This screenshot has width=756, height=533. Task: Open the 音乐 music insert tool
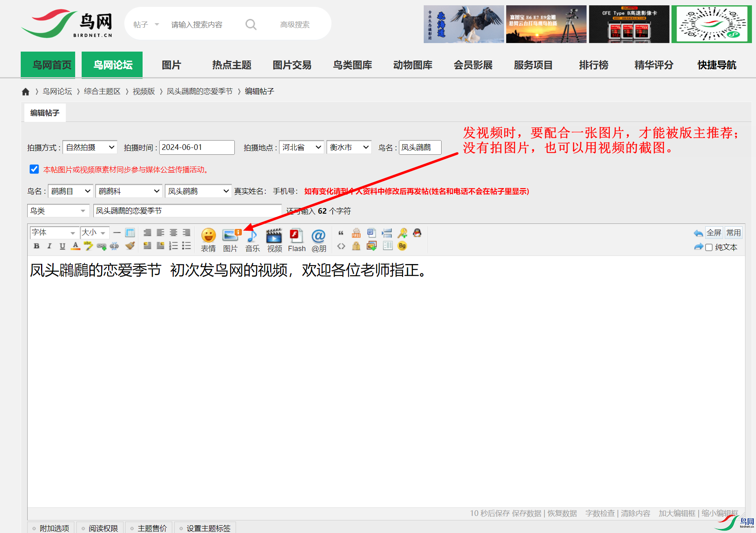252,240
